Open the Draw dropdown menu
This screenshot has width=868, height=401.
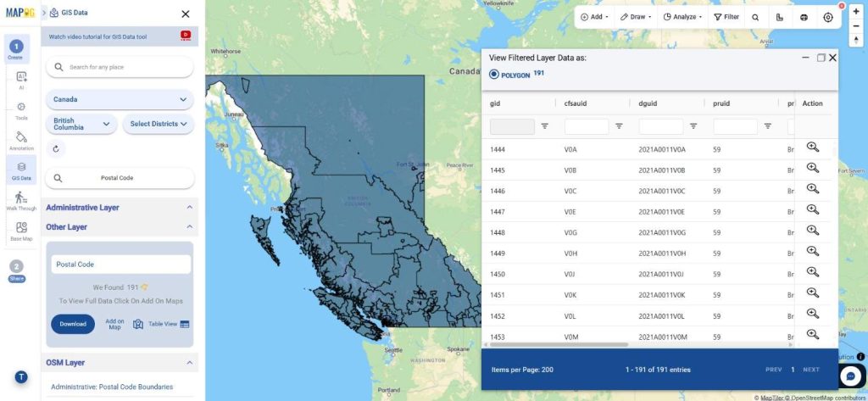(x=636, y=17)
